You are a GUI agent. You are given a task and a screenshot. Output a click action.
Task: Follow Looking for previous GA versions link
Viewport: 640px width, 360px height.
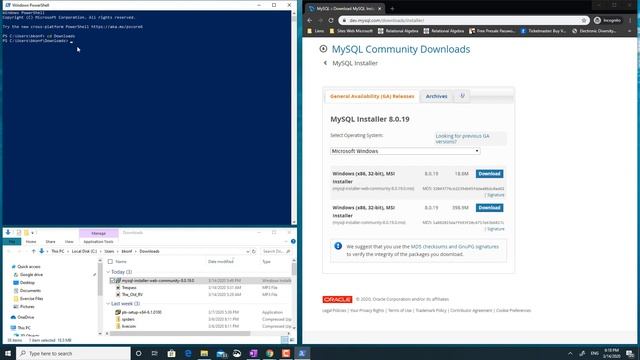[462, 138]
